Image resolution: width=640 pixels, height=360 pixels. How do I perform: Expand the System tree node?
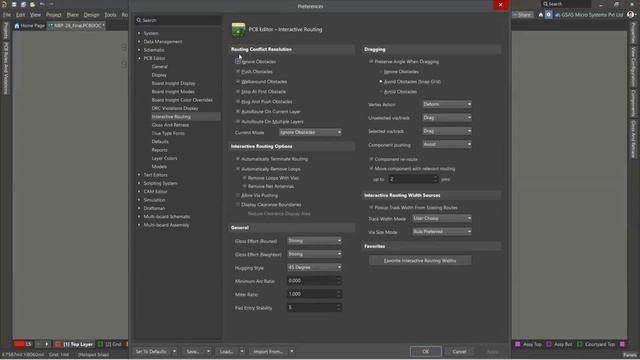(139, 33)
